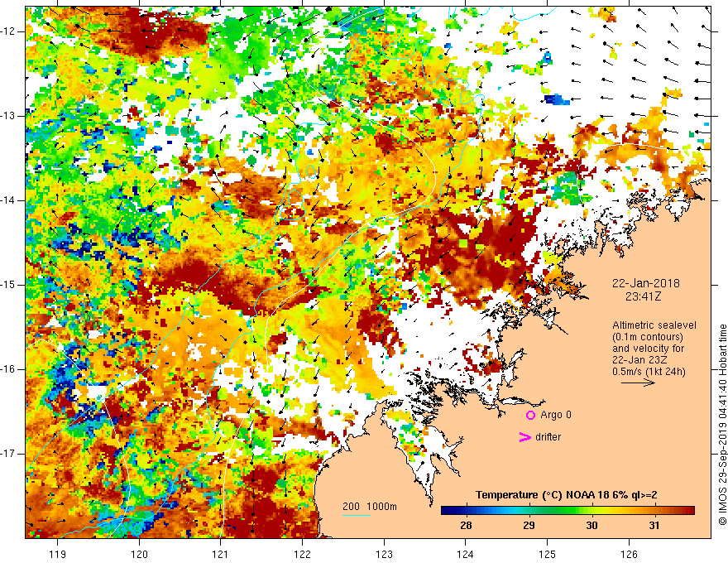Viewport: 728px width, 563px height.
Task: Click the 'and velocity for' text
Action: tap(648, 349)
